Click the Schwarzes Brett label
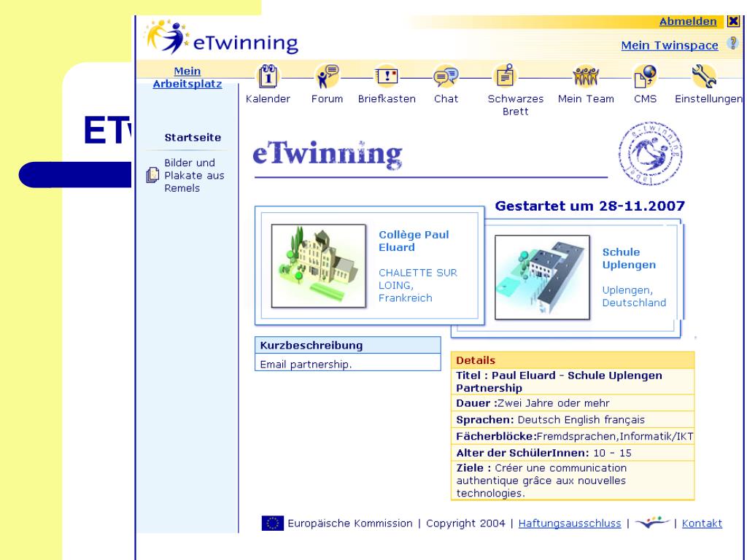 (516, 105)
